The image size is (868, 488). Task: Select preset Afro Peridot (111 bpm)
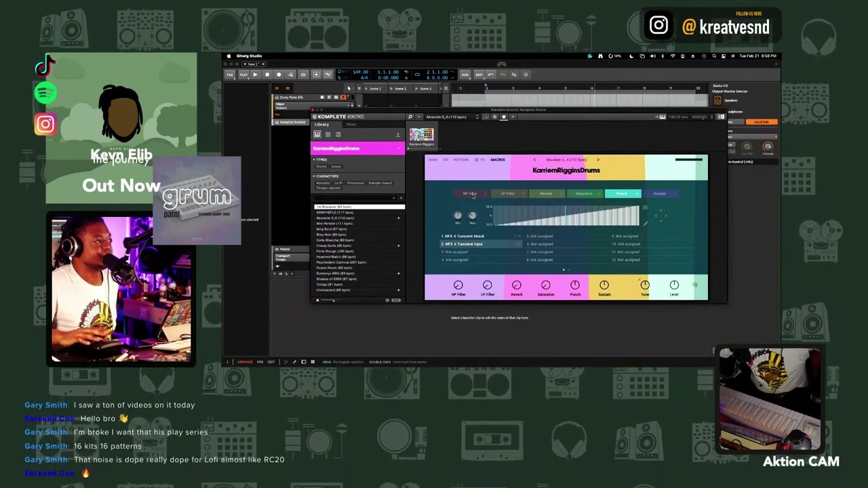359,224
